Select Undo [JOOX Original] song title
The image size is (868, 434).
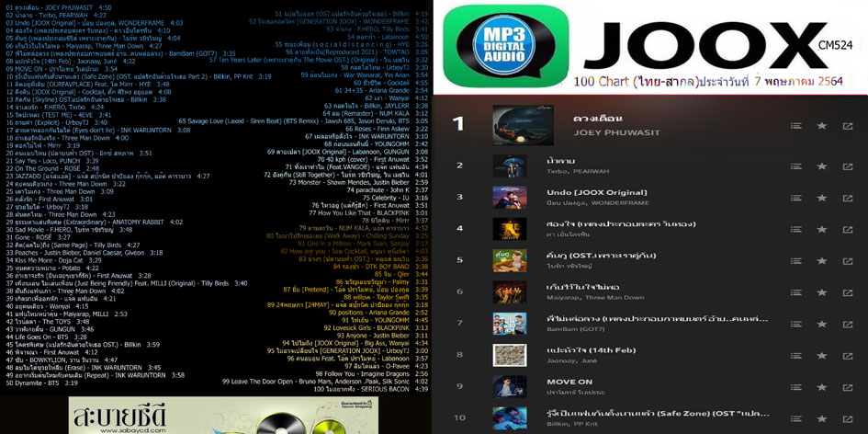pos(597,192)
